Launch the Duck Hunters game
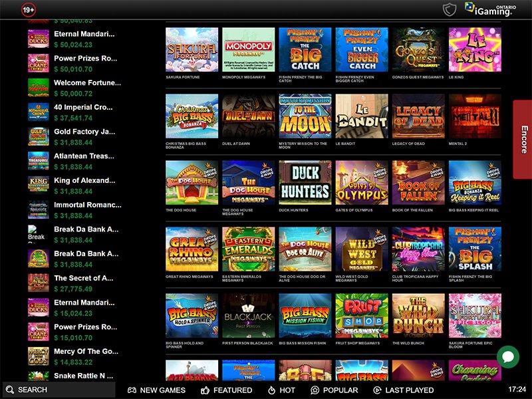The image size is (532, 399). tap(305, 182)
